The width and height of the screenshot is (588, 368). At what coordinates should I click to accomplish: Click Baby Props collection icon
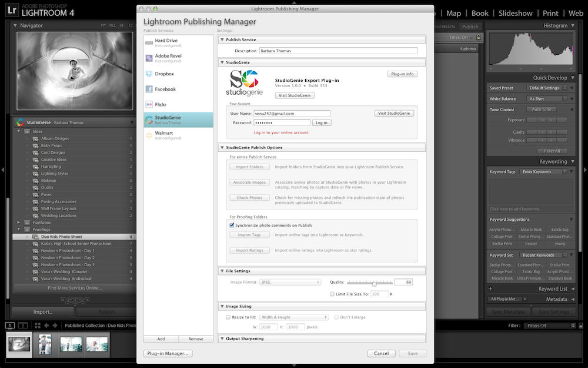(35, 145)
